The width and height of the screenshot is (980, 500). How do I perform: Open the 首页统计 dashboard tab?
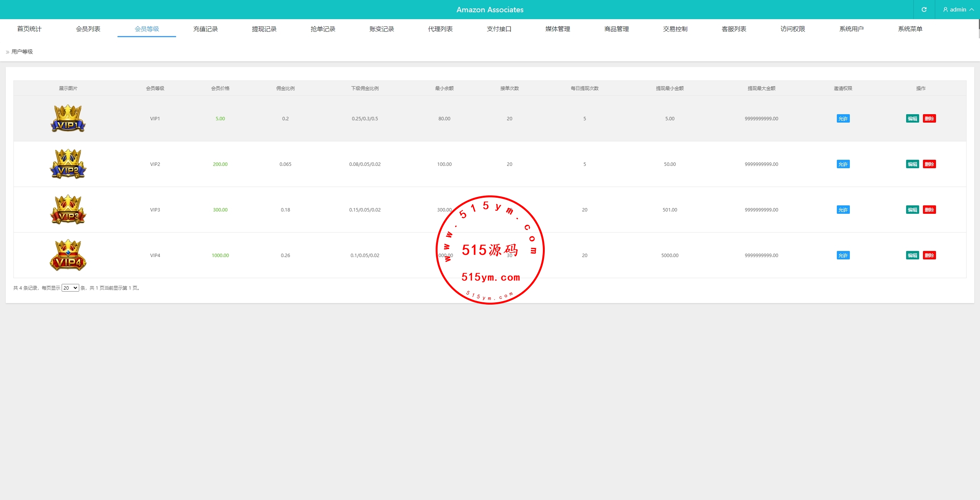pyautogui.click(x=29, y=29)
